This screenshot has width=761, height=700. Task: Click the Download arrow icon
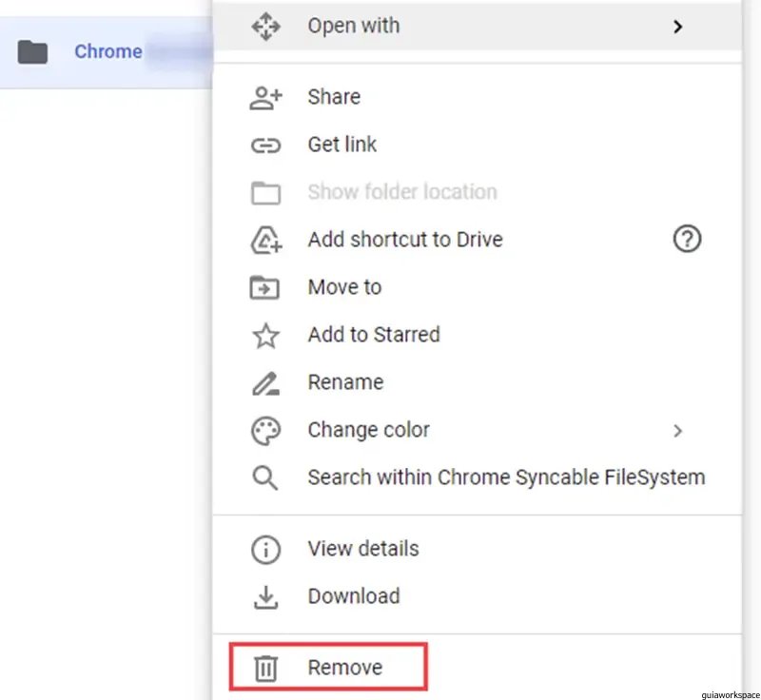click(265, 597)
